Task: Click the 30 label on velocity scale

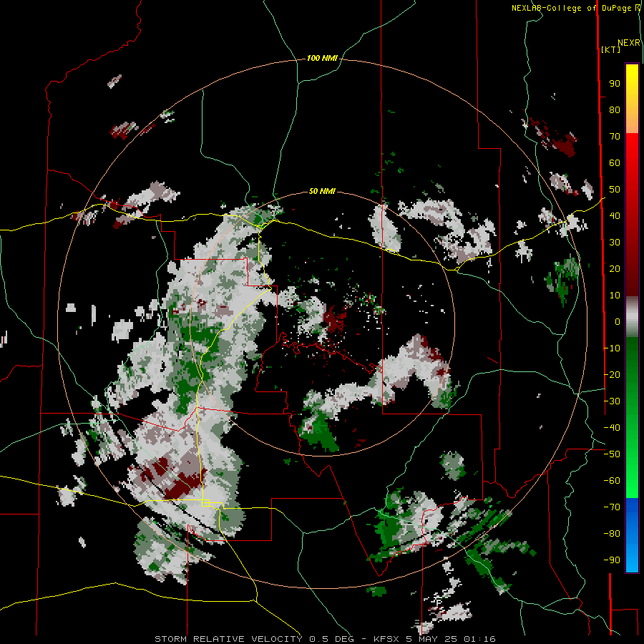Action: 615,243
